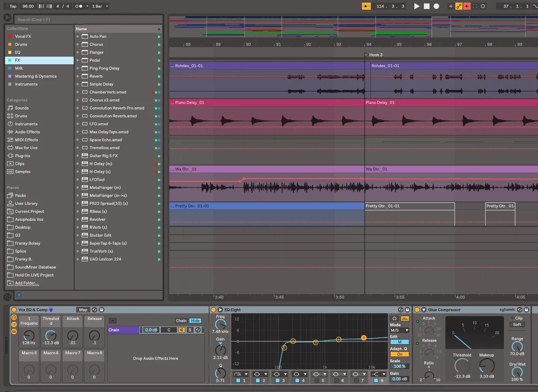Select the Mastering & Dynamics collection

pos(35,76)
